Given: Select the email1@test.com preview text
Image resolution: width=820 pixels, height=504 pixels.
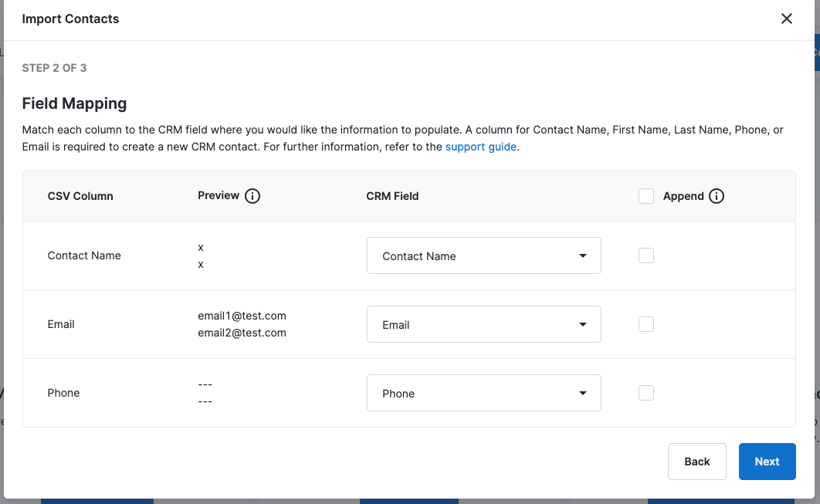Looking at the screenshot, I should (242, 316).
